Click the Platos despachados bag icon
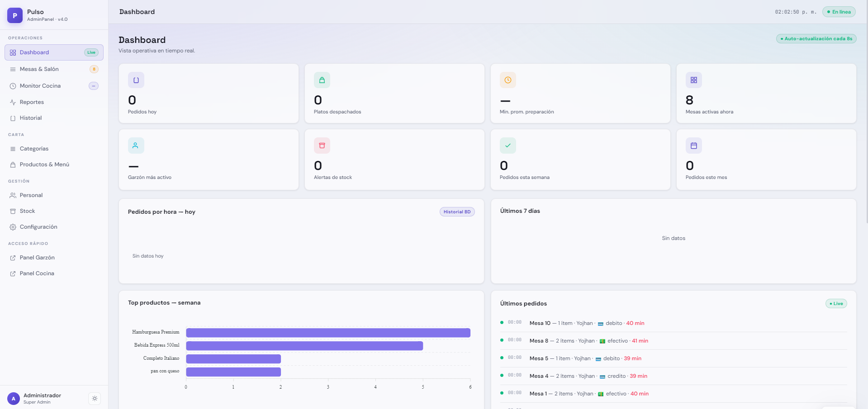 tap(322, 80)
